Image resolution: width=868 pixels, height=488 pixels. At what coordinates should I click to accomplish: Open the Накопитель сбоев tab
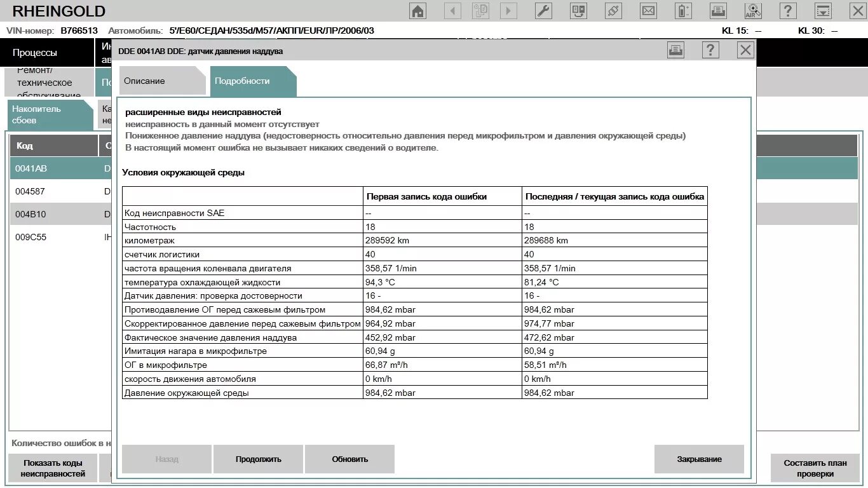tap(51, 115)
